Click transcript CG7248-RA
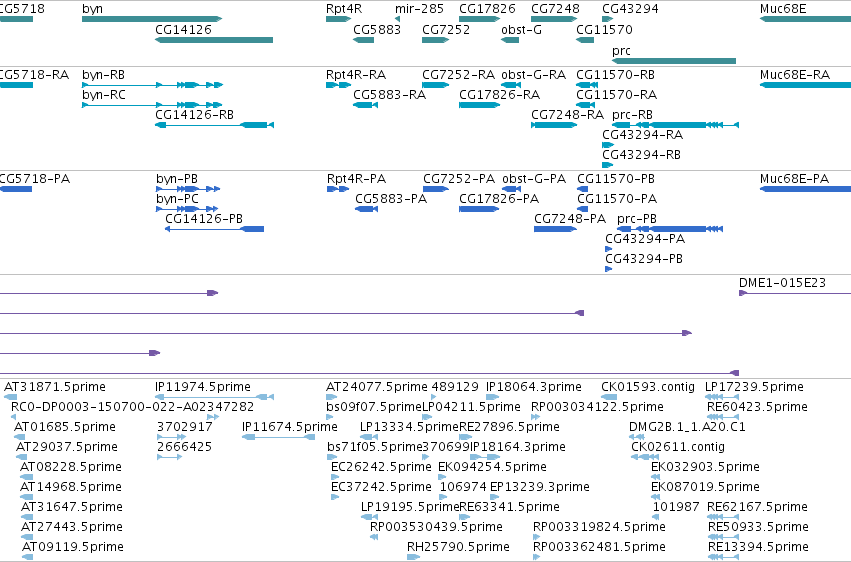This screenshot has width=851, height=562. click(554, 125)
